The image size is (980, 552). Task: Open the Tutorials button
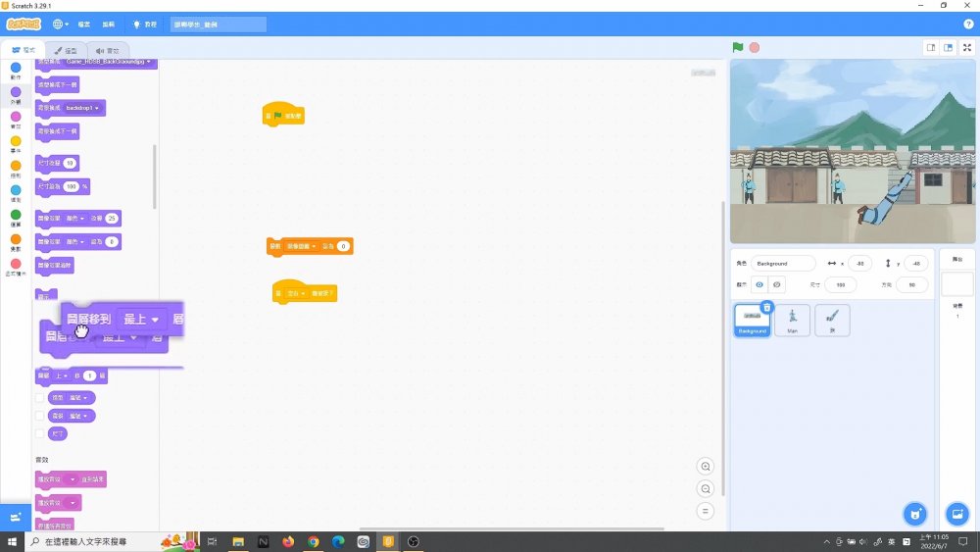point(144,24)
